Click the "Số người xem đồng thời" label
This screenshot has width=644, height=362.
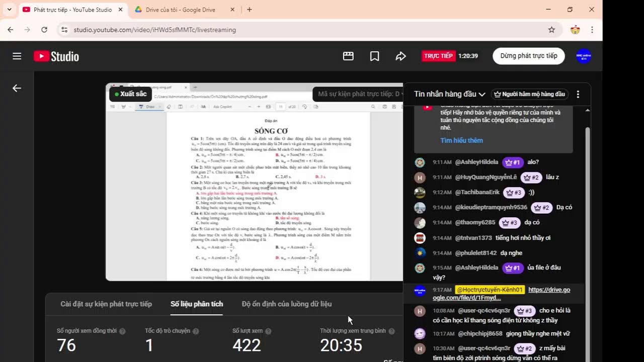pyautogui.click(x=87, y=331)
